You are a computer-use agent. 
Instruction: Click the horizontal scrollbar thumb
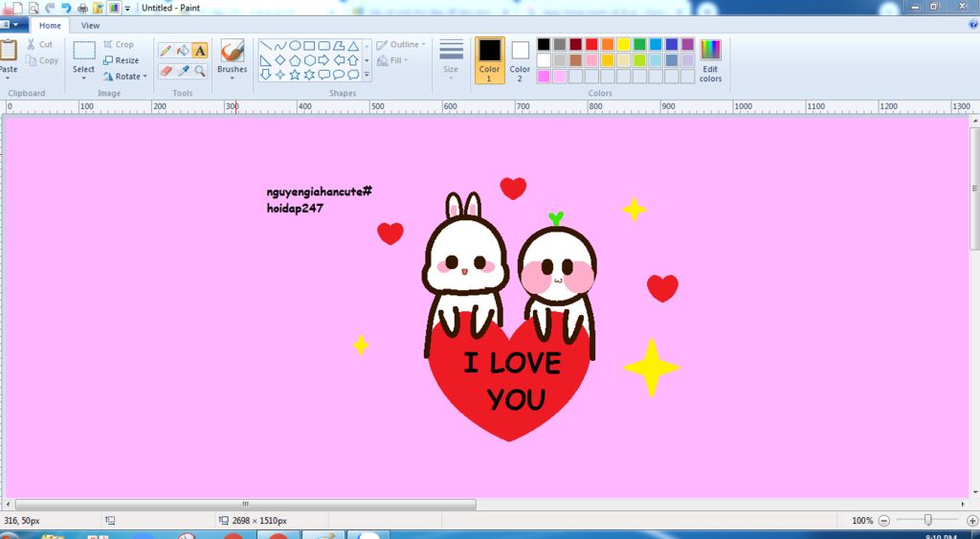click(x=246, y=504)
